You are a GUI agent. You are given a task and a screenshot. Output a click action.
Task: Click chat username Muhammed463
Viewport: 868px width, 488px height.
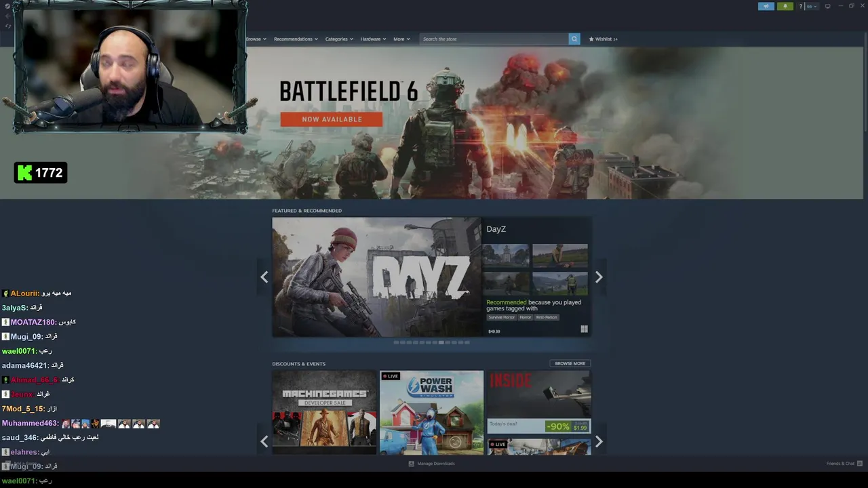[30, 423]
